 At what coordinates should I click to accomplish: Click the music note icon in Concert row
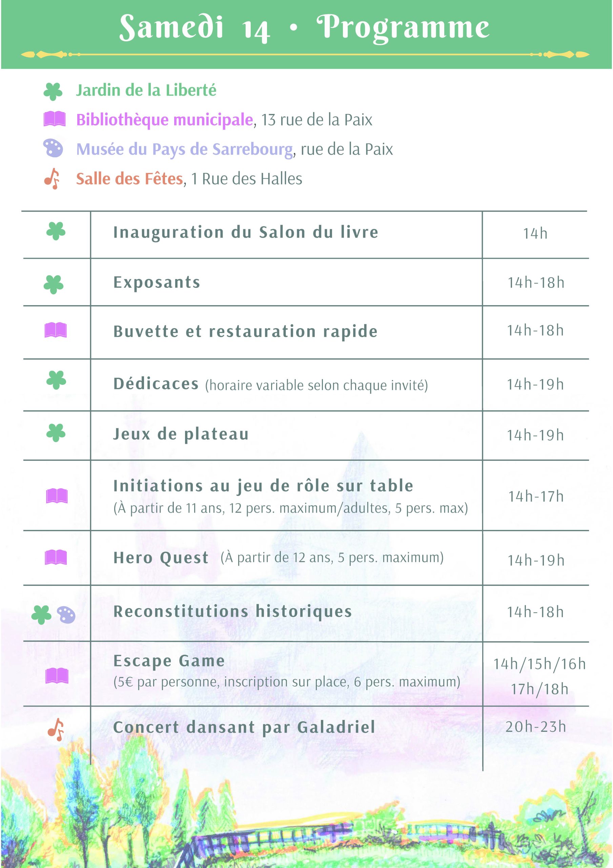pos(56,729)
